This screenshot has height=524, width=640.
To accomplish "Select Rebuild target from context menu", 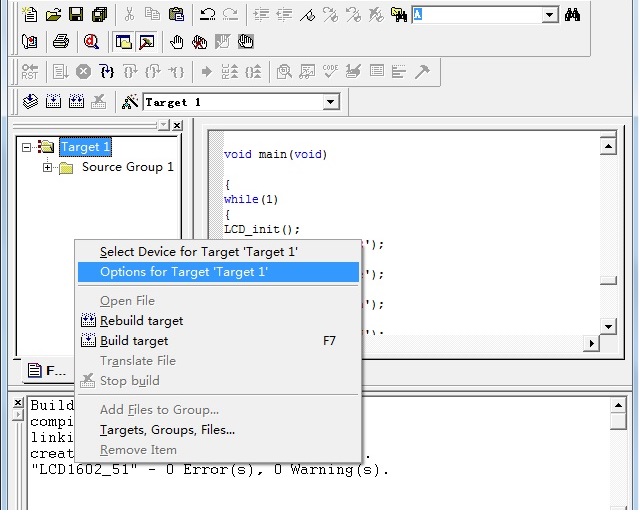I will pyautogui.click(x=141, y=321).
